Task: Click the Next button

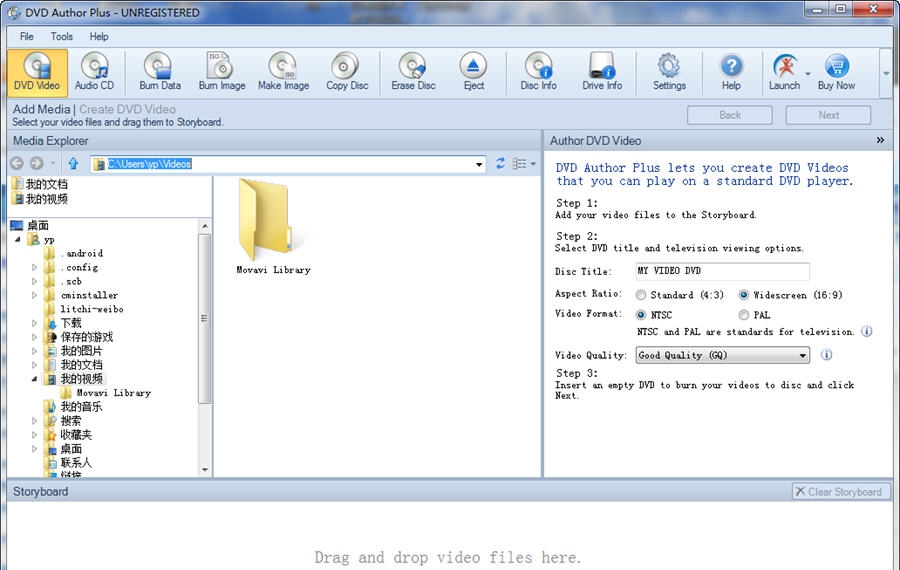Action: point(828,115)
